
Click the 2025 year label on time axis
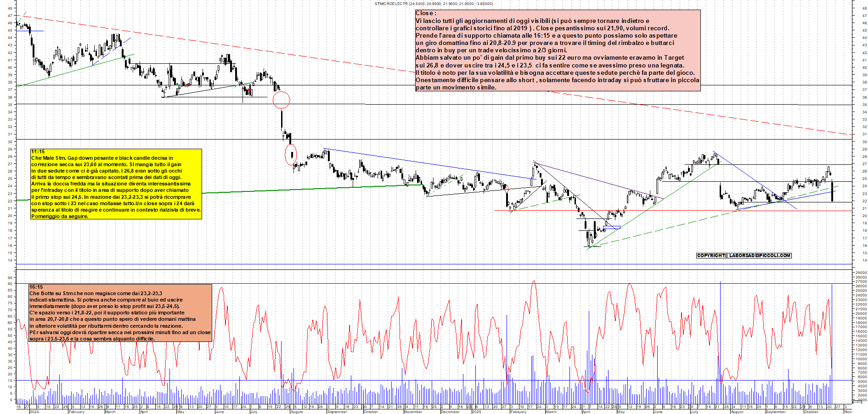pyautogui.click(x=475, y=412)
